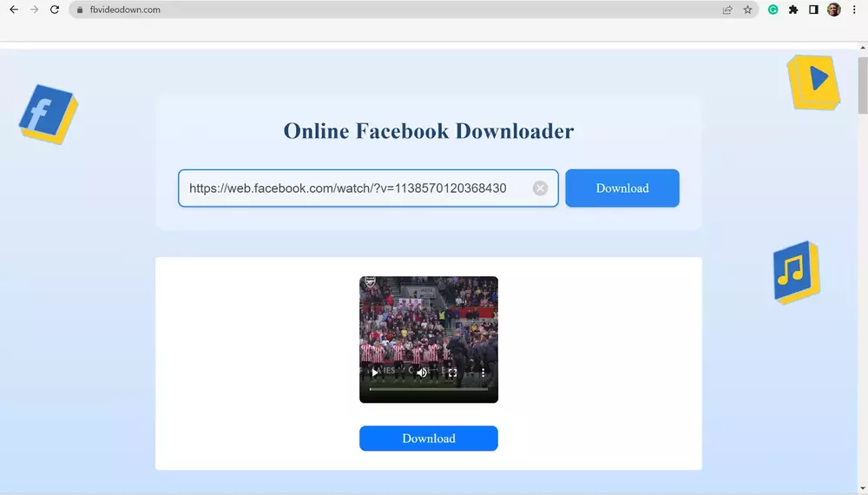
Task: Open video preview more options
Action: 483,373
